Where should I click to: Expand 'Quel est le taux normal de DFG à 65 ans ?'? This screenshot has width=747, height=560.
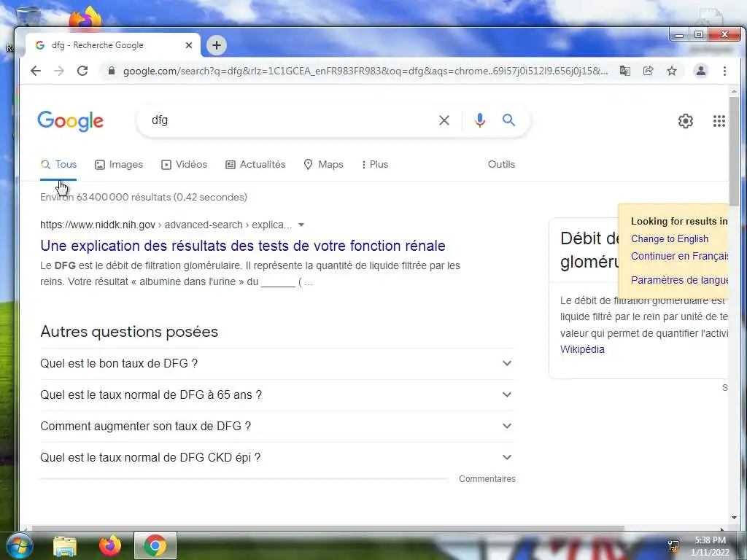(x=277, y=395)
